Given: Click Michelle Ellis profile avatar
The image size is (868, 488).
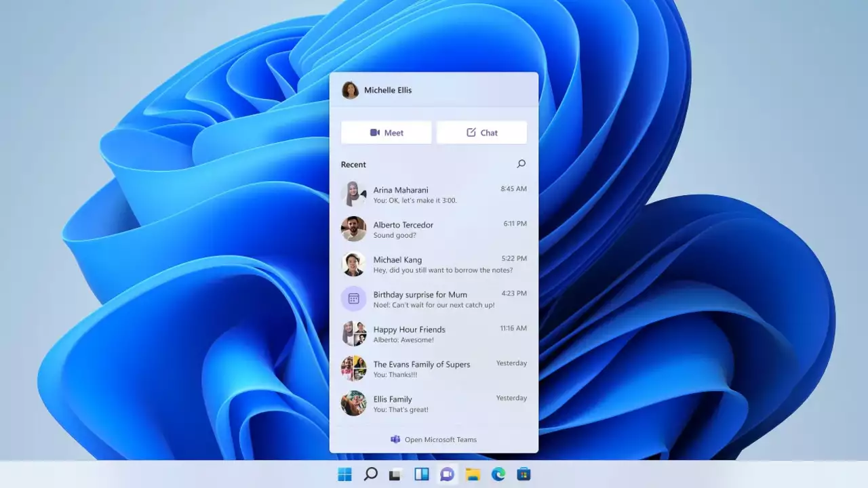Looking at the screenshot, I should point(350,90).
